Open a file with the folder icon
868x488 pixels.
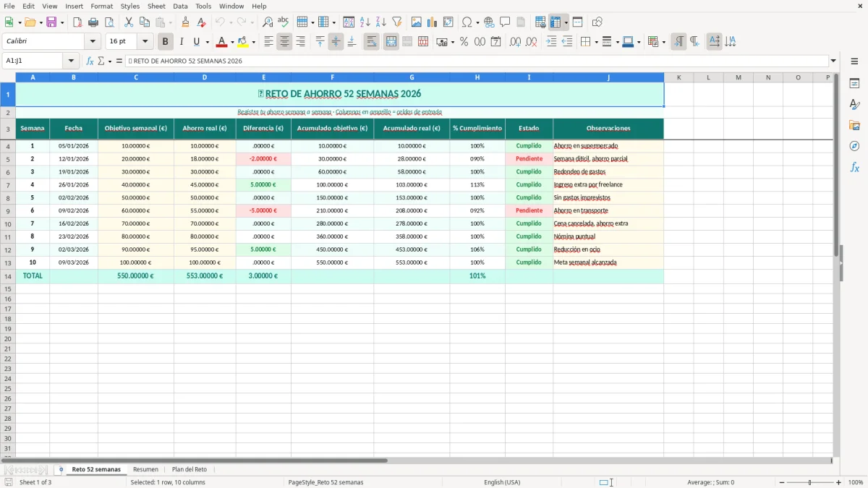pyautogui.click(x=30, y=22)
